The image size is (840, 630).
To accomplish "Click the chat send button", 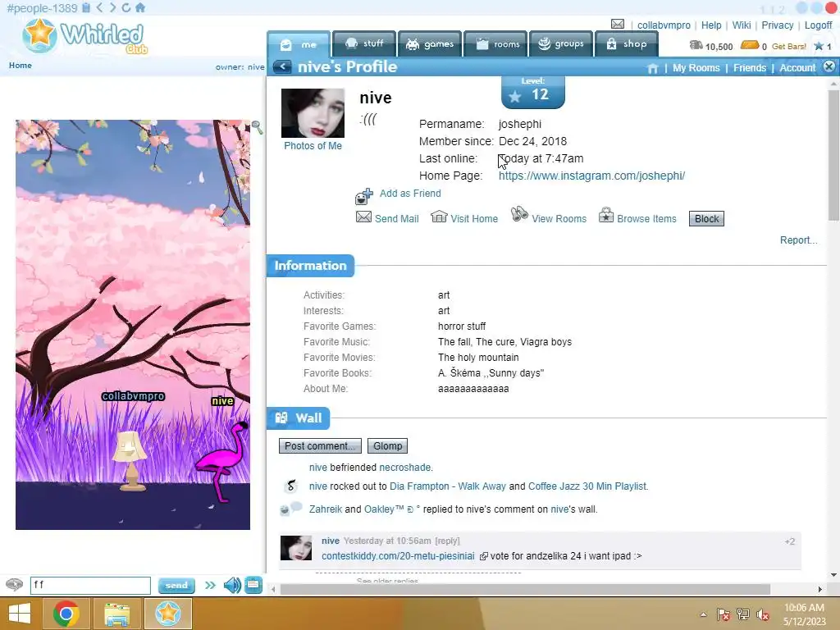I will (x=176, y=586).
